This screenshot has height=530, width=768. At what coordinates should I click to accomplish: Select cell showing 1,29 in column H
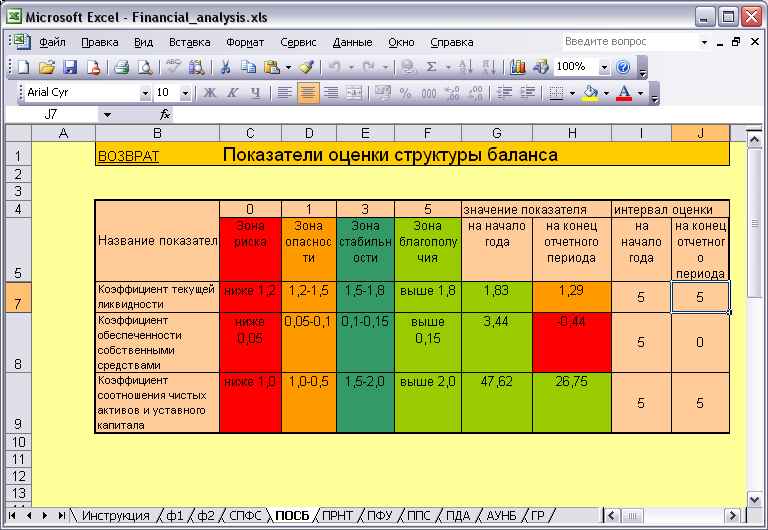click(x=572, y=297)
